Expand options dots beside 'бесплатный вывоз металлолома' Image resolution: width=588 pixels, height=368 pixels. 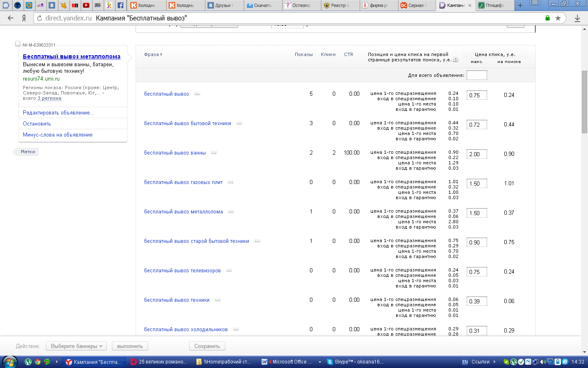click(231, 212)
